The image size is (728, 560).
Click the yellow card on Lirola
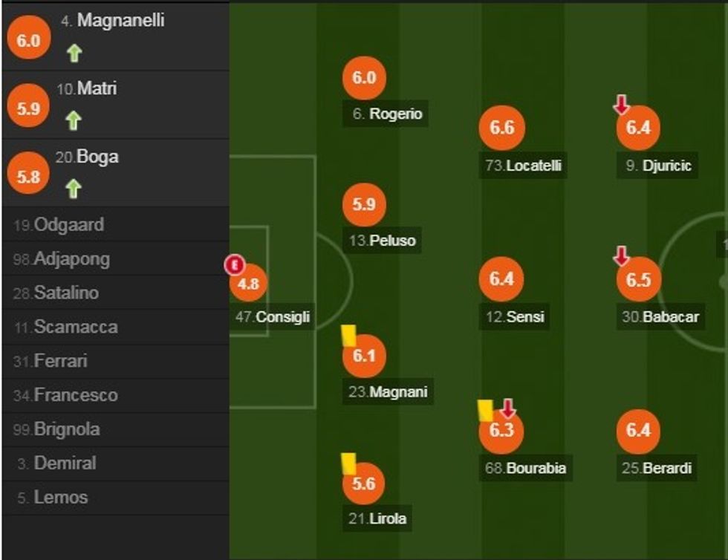348,463
